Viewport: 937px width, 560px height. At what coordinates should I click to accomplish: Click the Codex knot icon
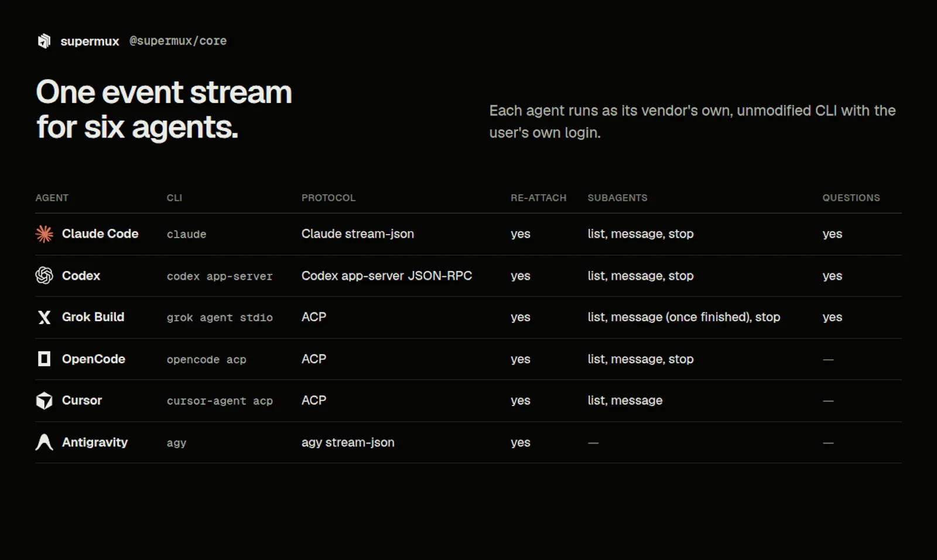[x=44, y=276]
